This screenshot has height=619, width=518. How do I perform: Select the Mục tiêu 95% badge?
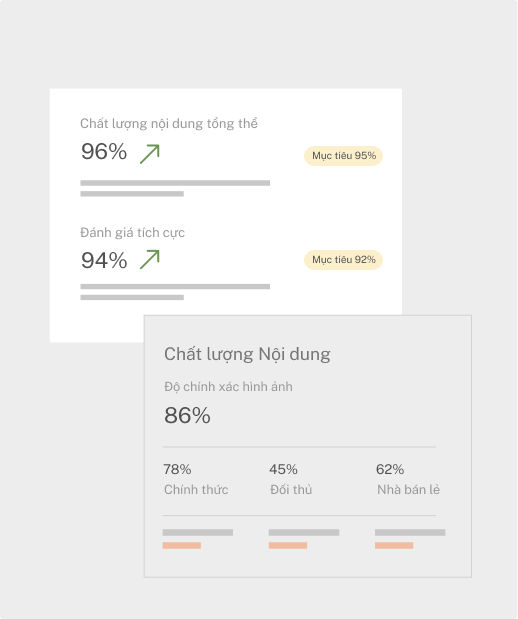(x=343, y=156)
